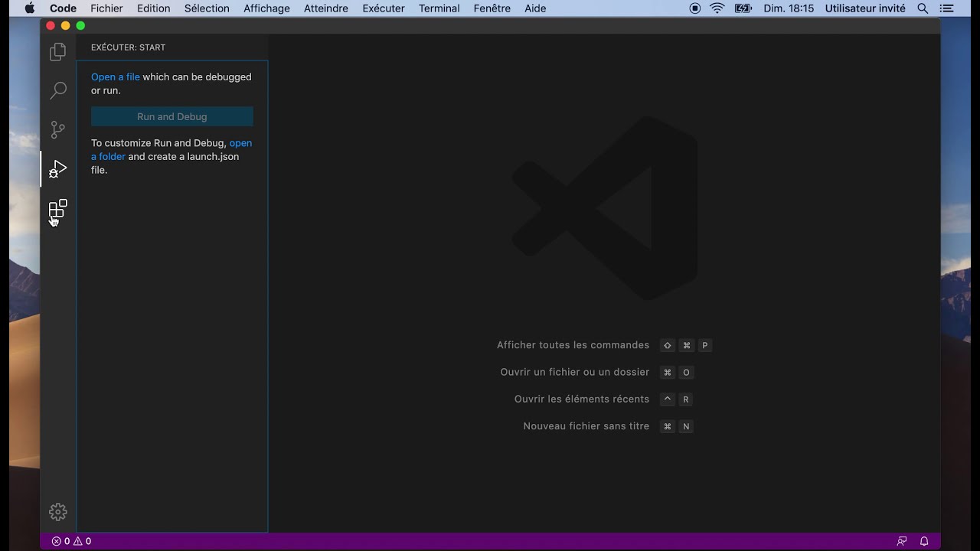
Task: Follow the "Open a file" link
Action: tap(116, 77)
